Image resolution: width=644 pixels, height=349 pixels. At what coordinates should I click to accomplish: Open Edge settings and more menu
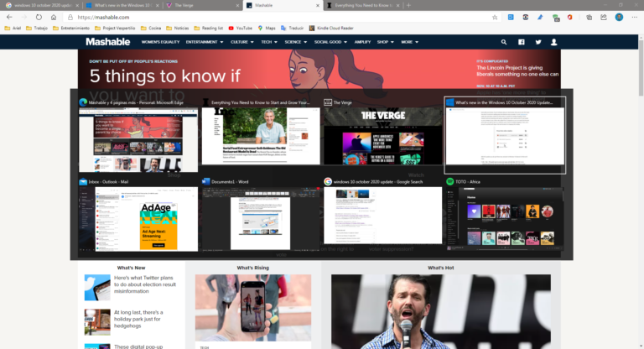click(635, 18)
